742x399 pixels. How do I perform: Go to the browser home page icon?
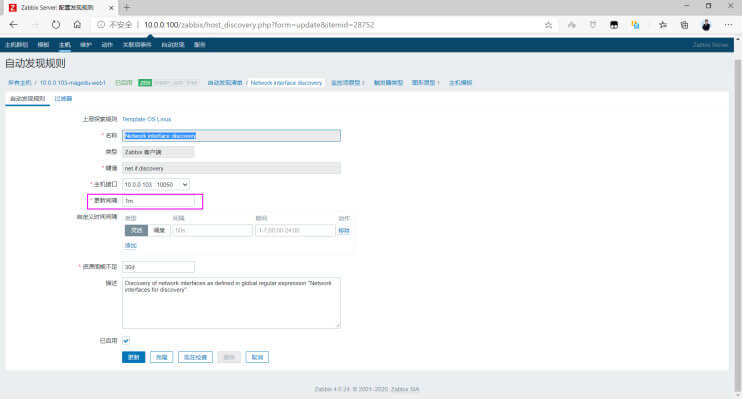(x=77, y=25)
